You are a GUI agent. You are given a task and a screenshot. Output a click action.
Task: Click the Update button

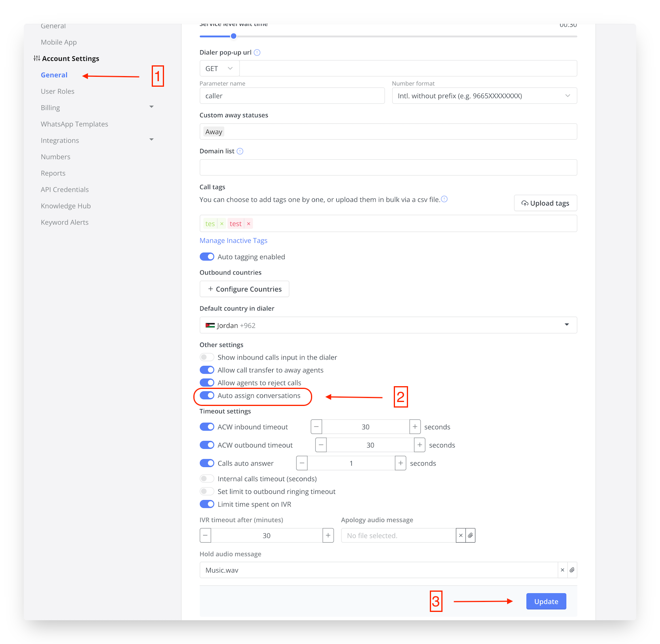pyautogui.click(x=546, y=601)
